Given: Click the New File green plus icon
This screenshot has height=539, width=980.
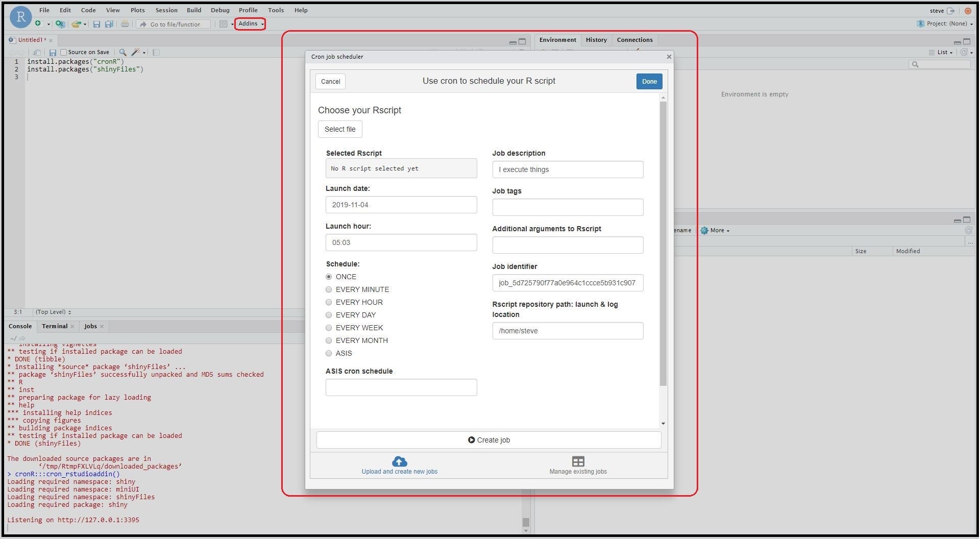Looking at the screenshot, I should pos(38,23).
